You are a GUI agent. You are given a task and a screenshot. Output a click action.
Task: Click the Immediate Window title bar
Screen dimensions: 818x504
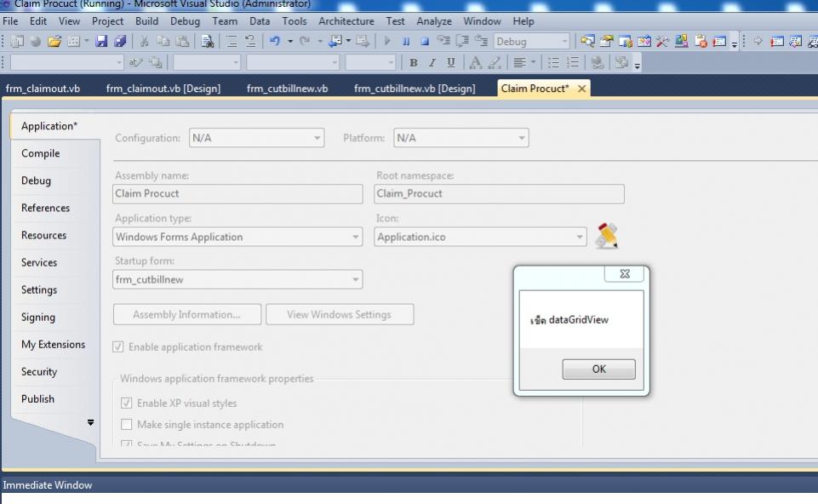click(409, 484)
